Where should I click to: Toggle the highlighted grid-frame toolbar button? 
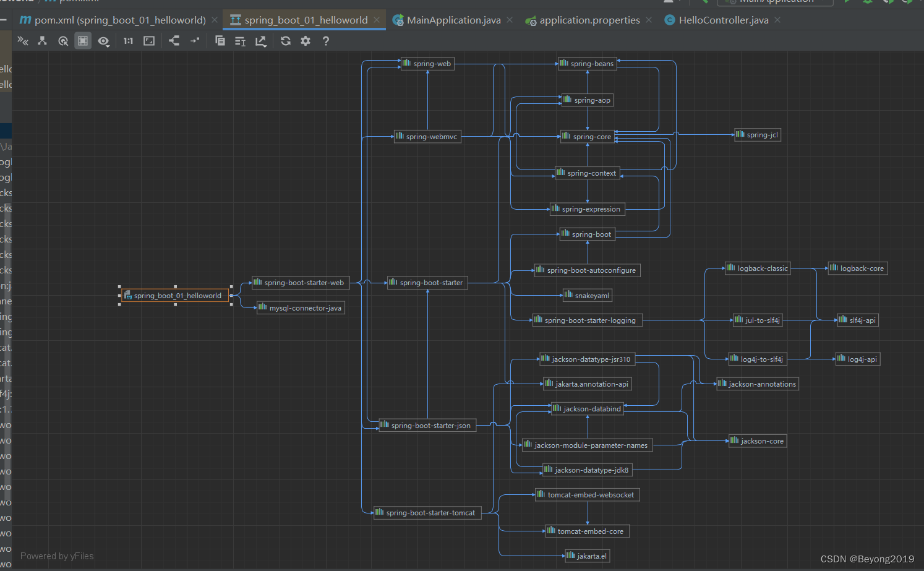pyautogui.click(x=83, y=41)
